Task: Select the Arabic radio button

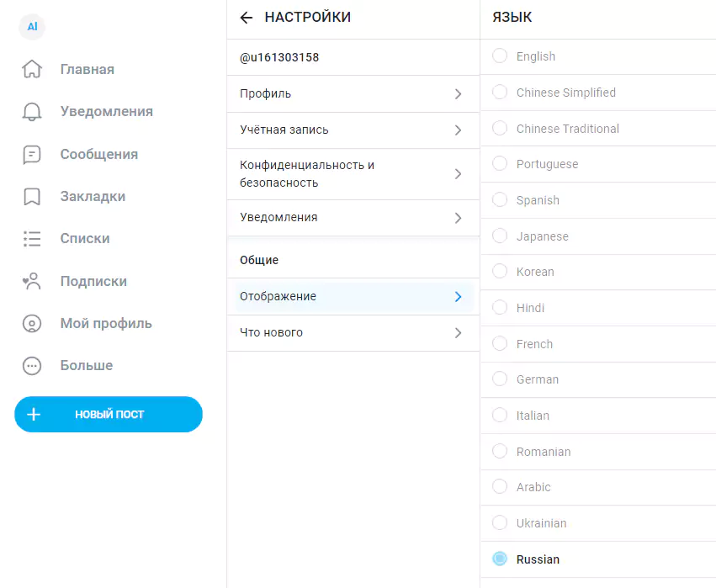Action: click(500, 487)
